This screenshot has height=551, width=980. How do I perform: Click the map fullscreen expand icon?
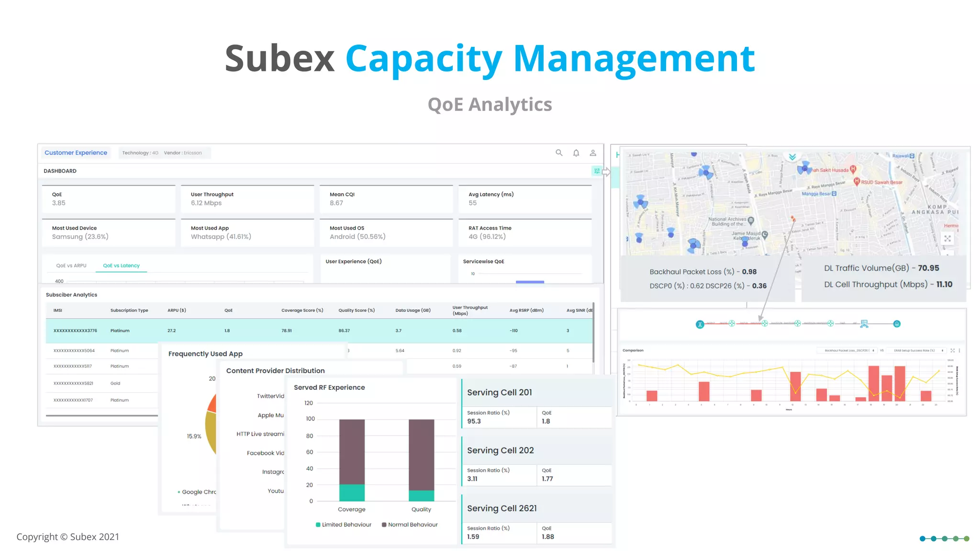(x=947, y=238)
